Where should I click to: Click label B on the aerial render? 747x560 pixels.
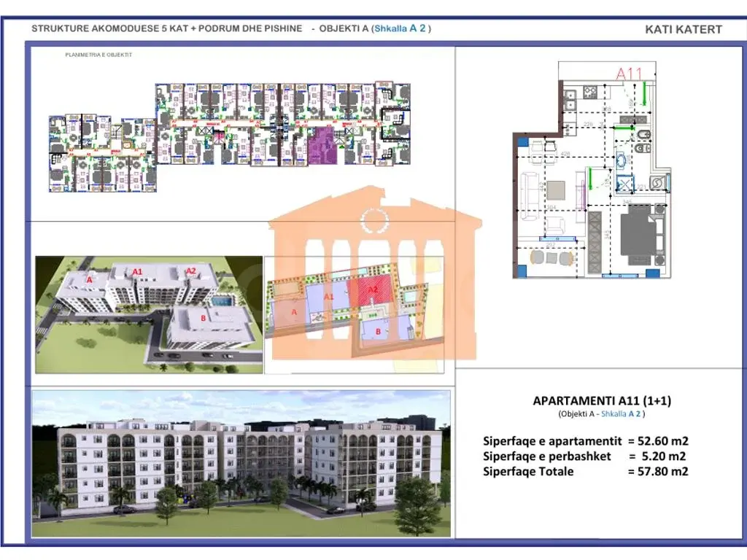204,318
